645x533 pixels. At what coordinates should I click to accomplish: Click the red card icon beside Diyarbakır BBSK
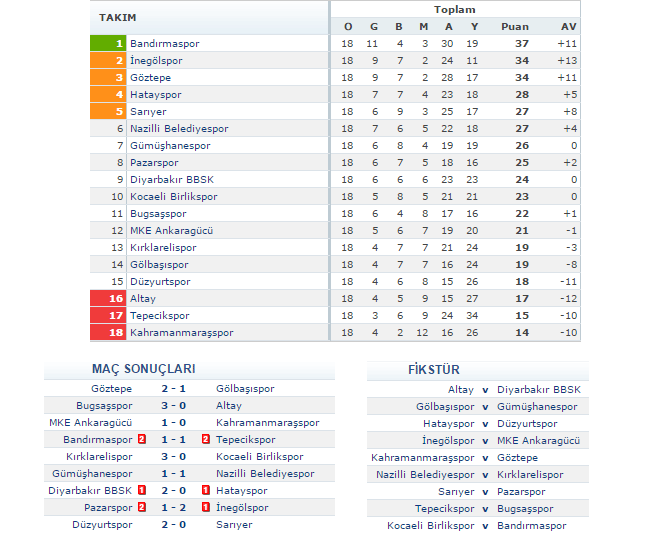[142, 491]
